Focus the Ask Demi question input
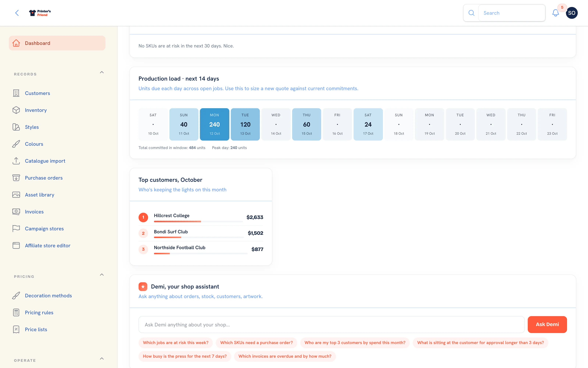The height and width of the screenshot is (368, 588). click(x=331, y=325)
